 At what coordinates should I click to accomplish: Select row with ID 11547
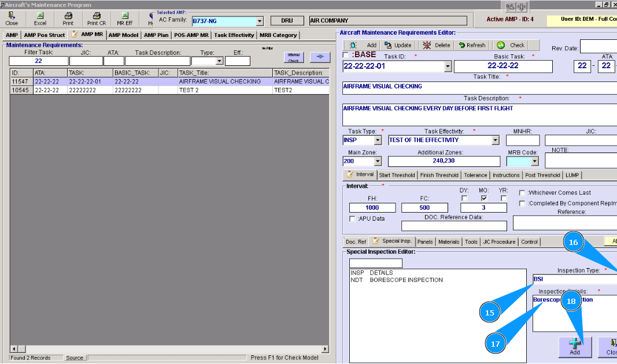(x=169, y=81)
